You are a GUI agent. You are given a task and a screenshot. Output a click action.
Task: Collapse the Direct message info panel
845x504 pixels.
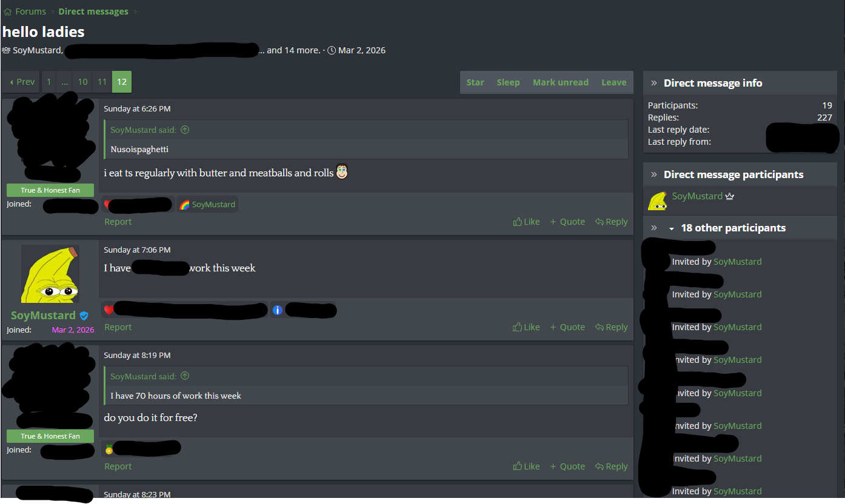654,83
